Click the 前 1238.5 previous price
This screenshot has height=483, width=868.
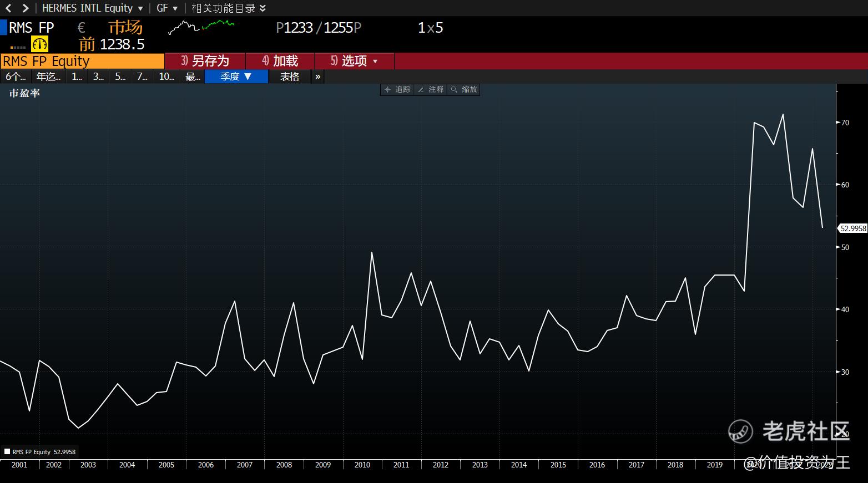click(112, 44)
